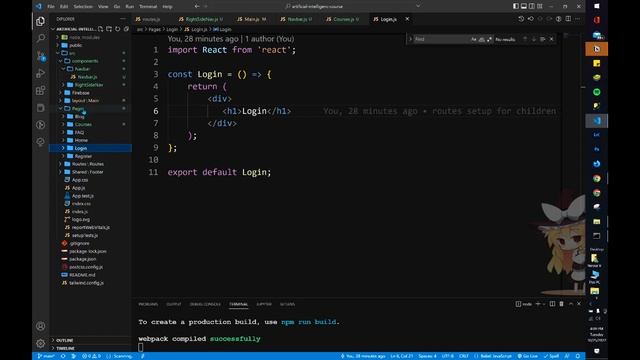
Task: Toggle Use Regular Expression in Find widget
Action: pos(489,39)
